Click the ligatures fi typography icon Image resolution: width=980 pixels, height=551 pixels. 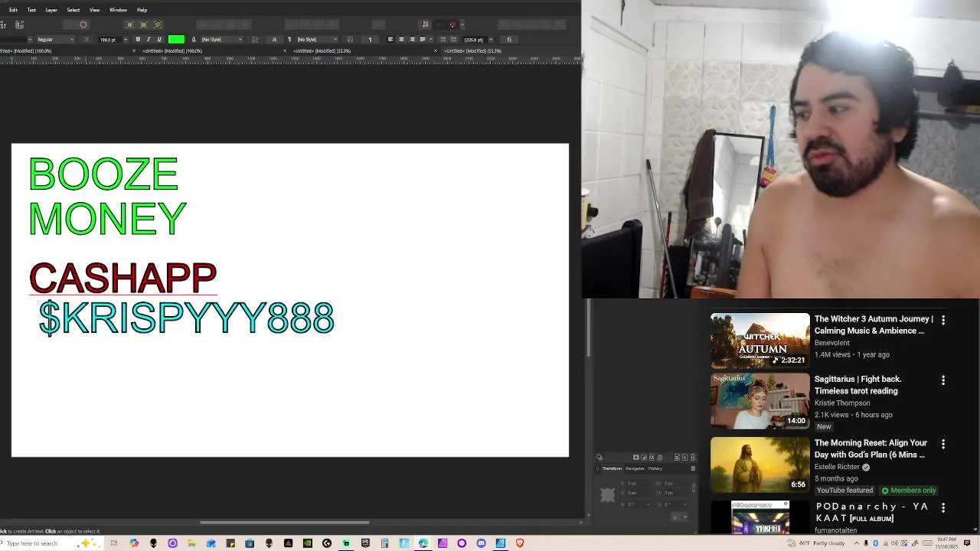point(509,39)
